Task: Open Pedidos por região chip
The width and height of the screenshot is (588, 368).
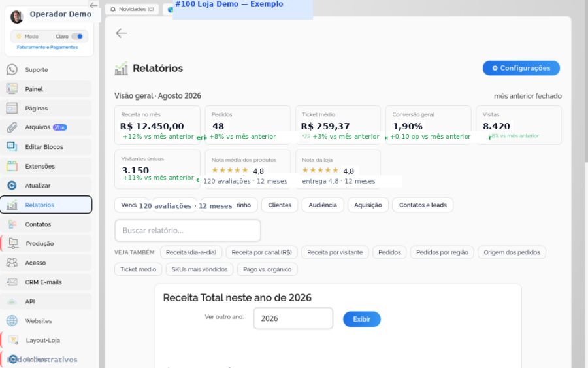Action: coord(442,252)
